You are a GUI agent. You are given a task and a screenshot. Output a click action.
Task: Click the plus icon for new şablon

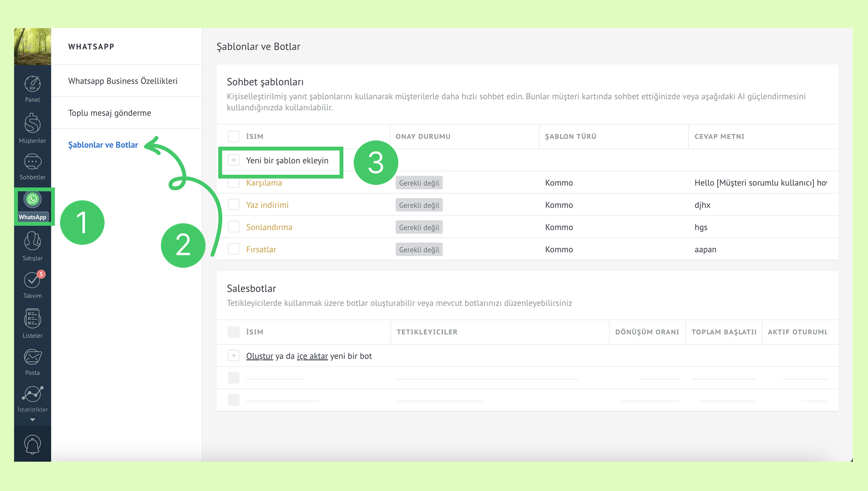(234, 160)
